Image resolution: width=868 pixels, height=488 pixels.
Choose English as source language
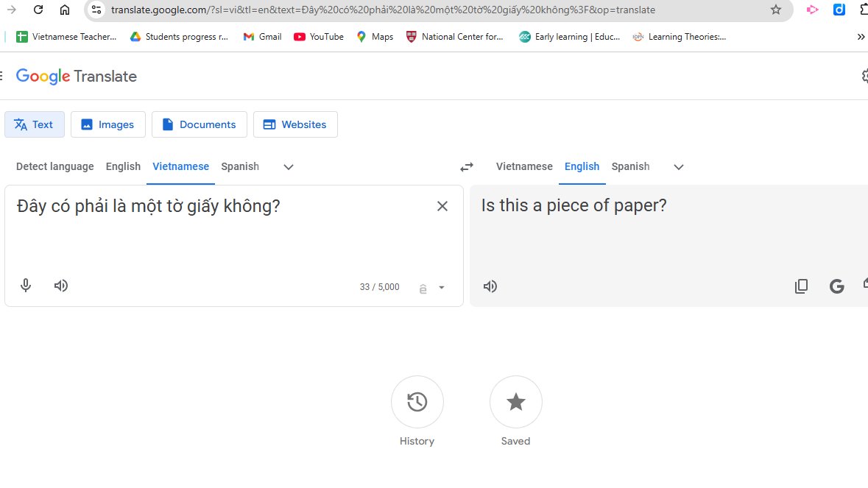pos(123,166)
